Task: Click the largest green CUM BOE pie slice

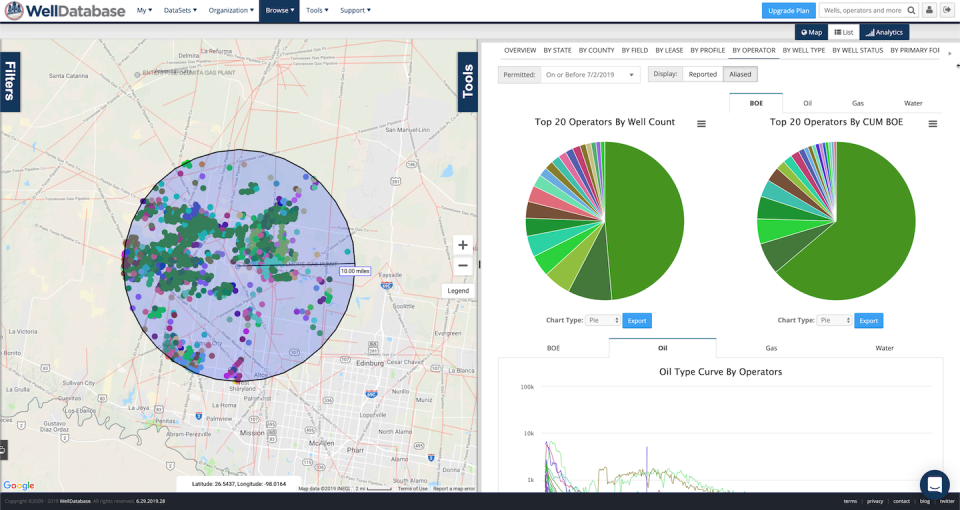Action: [857, 233]
